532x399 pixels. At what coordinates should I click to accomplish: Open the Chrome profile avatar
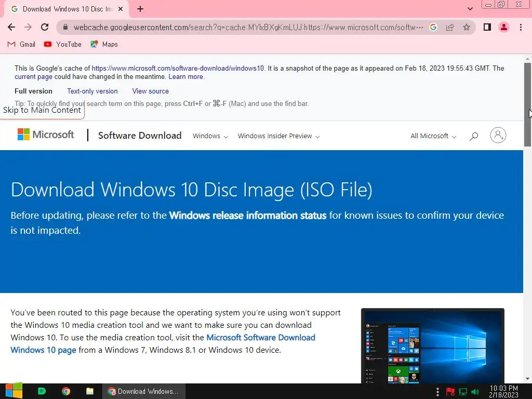504,27
